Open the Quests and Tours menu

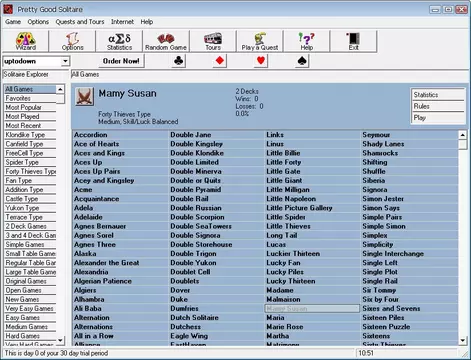[80, 22]
